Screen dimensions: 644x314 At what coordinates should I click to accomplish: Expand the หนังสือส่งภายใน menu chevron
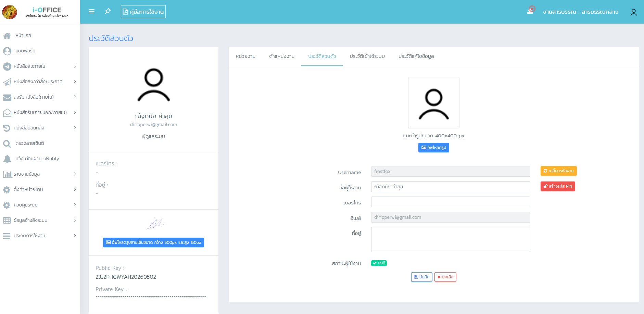pyautogui.click(x=75, y=66)
